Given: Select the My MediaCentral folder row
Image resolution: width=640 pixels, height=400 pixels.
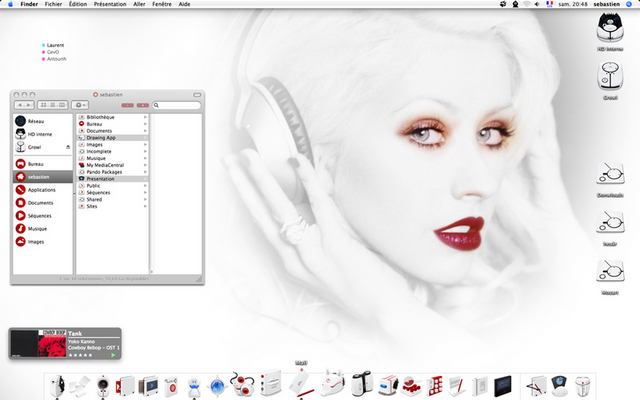Looking at the screenshot, I should coord(112,165).
